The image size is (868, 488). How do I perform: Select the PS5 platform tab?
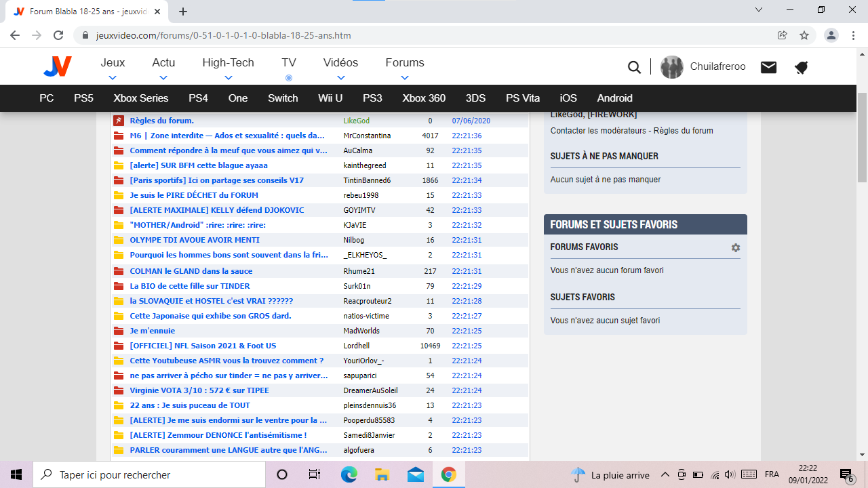coord(83,98)
